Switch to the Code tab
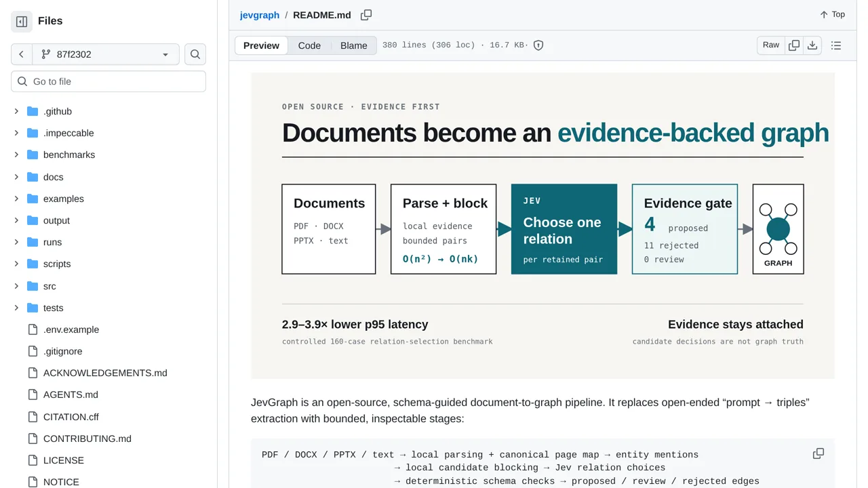868x488 pixels. [309, 45]
